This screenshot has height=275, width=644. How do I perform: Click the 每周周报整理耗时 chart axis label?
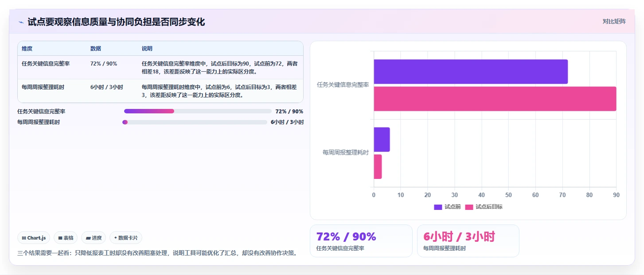pyautogui.click(x=345, y=153)
